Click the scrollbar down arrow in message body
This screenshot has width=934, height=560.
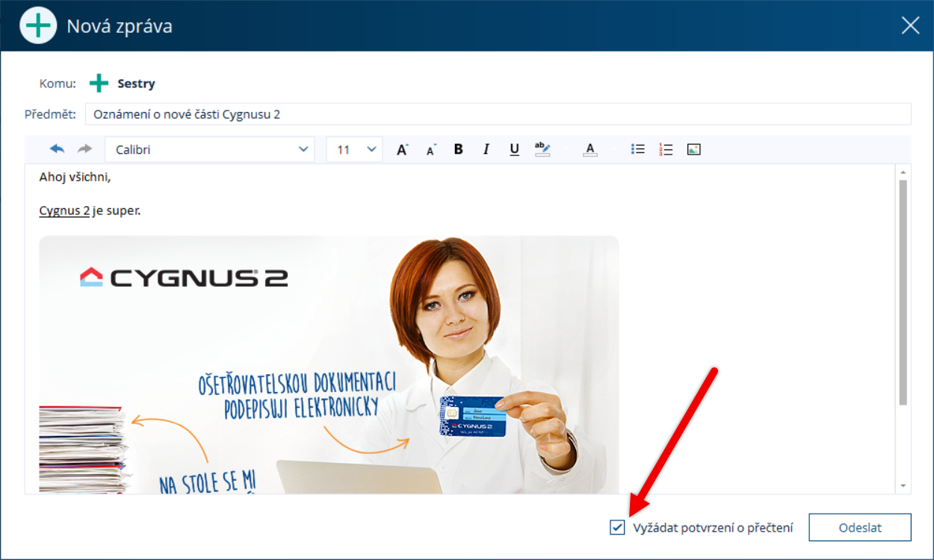click(903, 486)
